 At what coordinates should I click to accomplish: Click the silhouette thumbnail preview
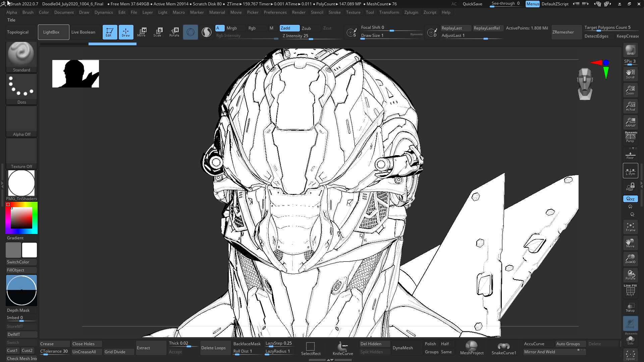(x=75, y=74)
